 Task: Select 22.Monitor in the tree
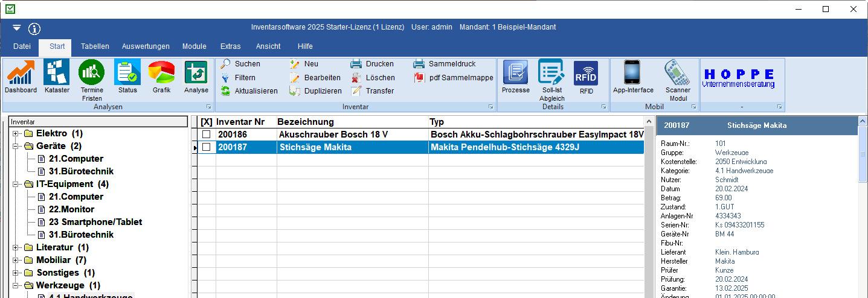(x=71, y=209)
